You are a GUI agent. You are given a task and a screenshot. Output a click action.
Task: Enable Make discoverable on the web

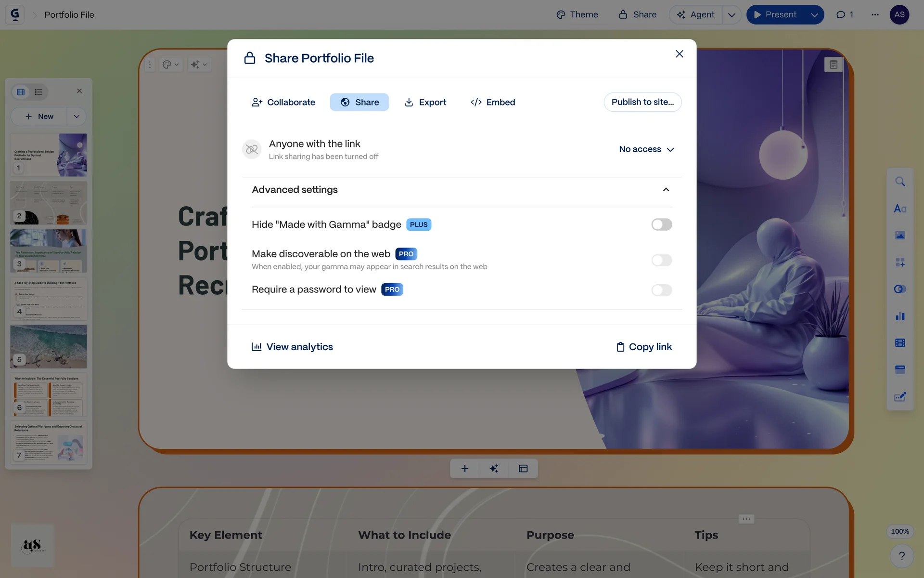661,260
